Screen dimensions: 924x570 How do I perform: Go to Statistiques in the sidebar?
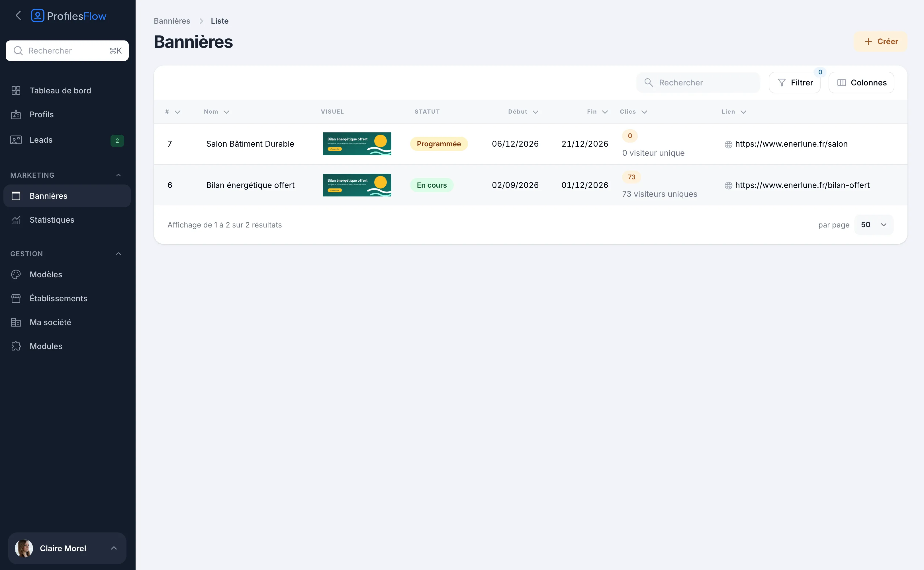click(67, 220)
